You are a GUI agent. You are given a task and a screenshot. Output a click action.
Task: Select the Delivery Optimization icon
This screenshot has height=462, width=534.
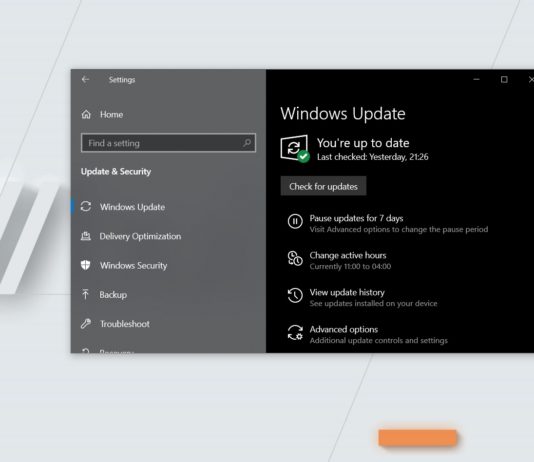pos(85,236)
